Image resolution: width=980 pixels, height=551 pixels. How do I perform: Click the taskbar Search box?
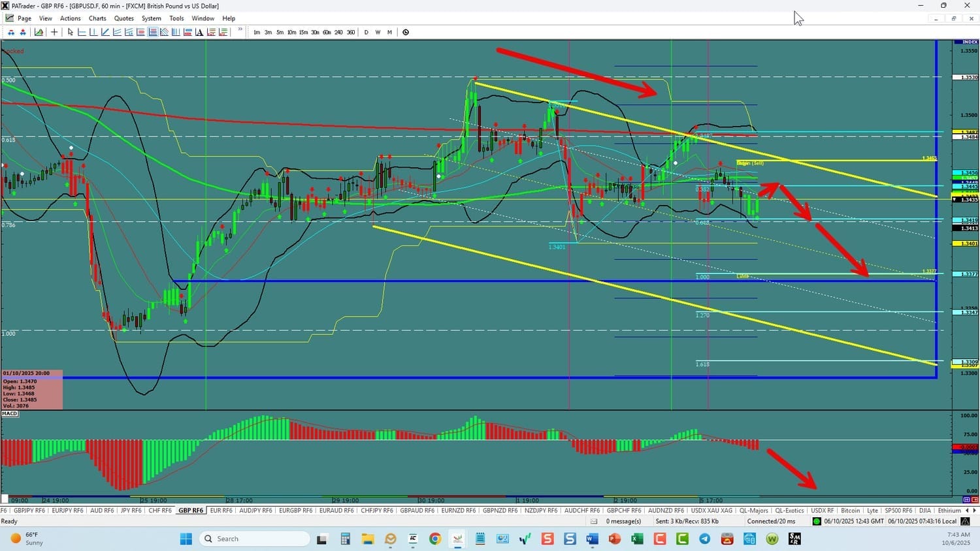pyautogui.click(x=255, y=539)
